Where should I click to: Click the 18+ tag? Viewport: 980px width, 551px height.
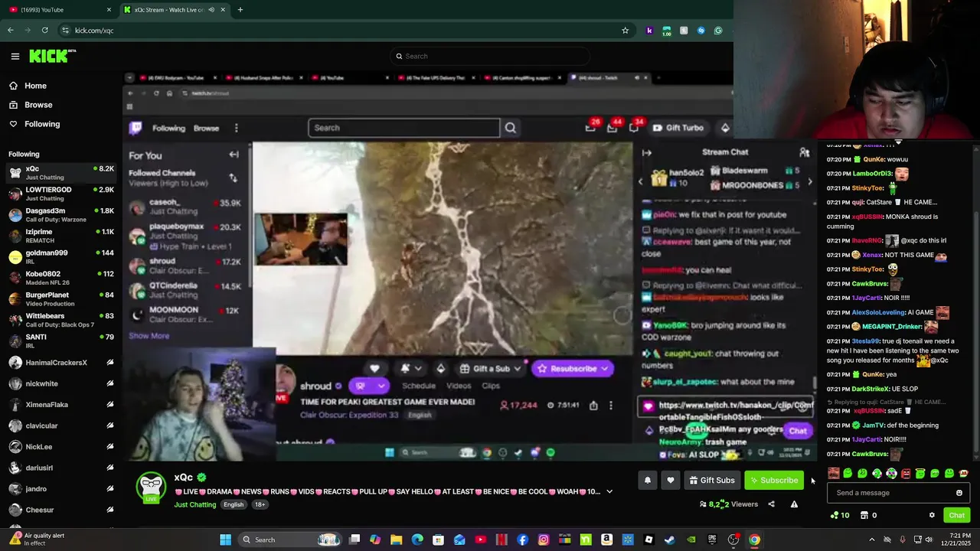point(260,504)
